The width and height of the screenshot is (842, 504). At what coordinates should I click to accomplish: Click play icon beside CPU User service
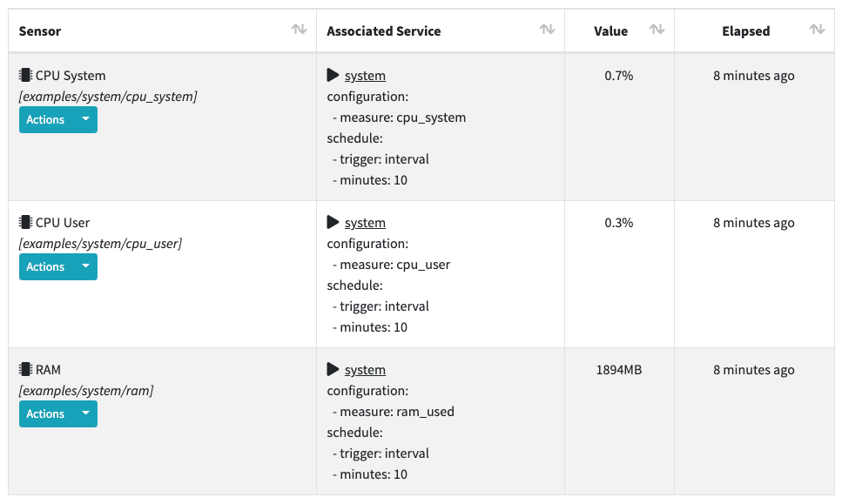pos(333,222)
